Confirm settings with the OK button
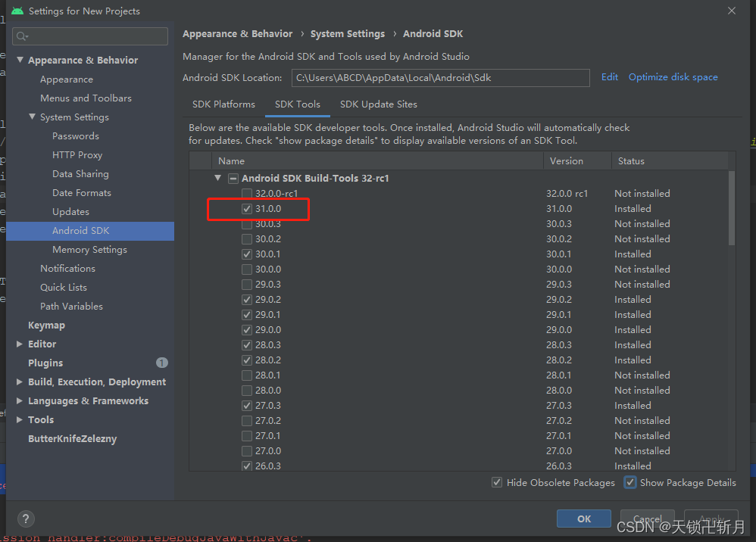The image size is (756, 542). tap(584, 519)
